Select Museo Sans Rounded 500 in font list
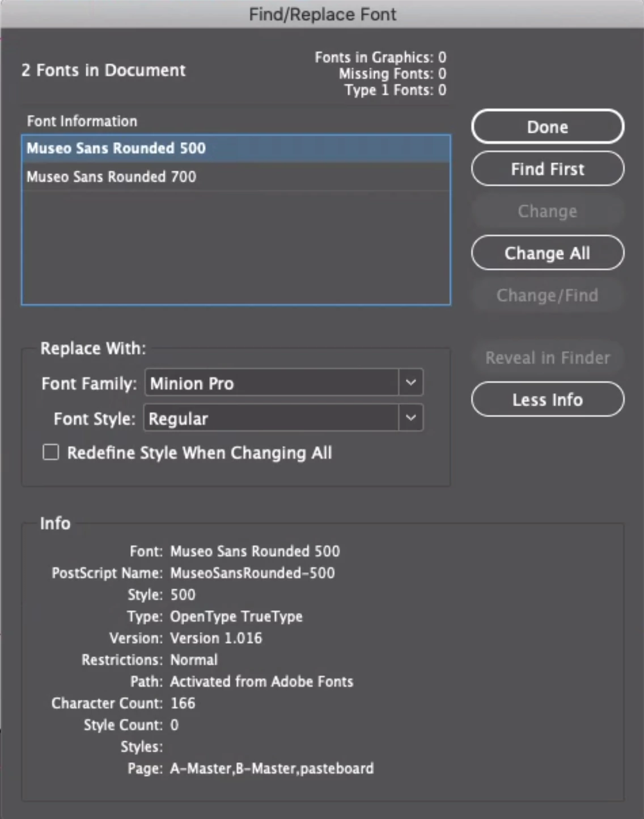Image resolution: width=644 pixels, height=819 pixels. tap(236, 149)
